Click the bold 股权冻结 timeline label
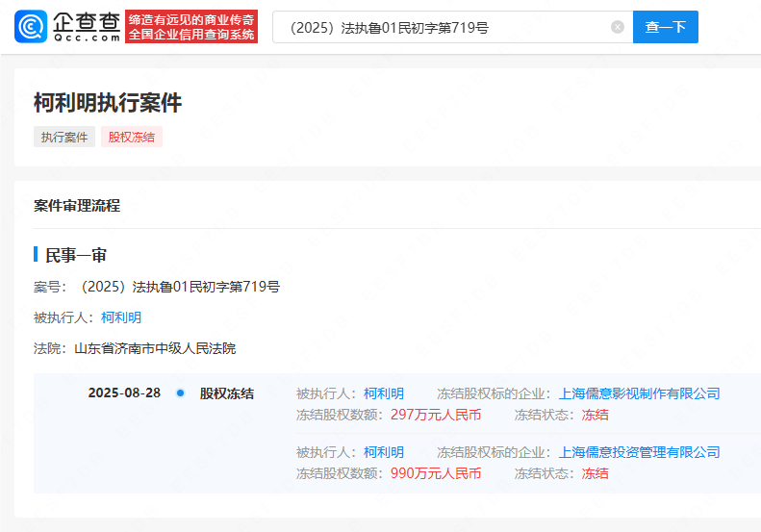761x532 pixels. (227, 393)
